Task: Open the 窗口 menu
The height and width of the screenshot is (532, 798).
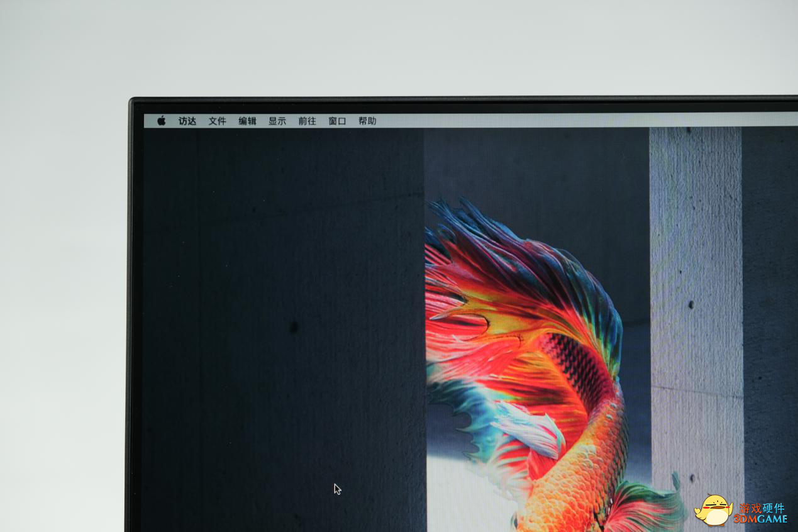Action: [338, 121]
